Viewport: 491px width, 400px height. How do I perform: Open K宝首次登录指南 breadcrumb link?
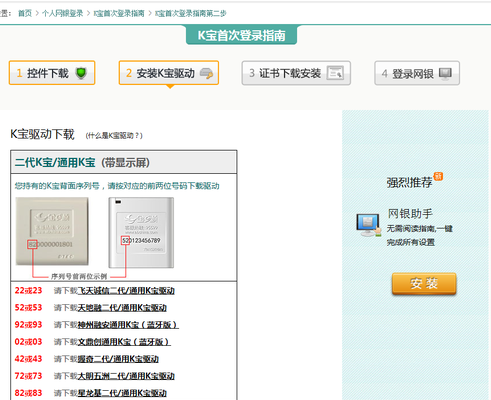click(119, 13)
